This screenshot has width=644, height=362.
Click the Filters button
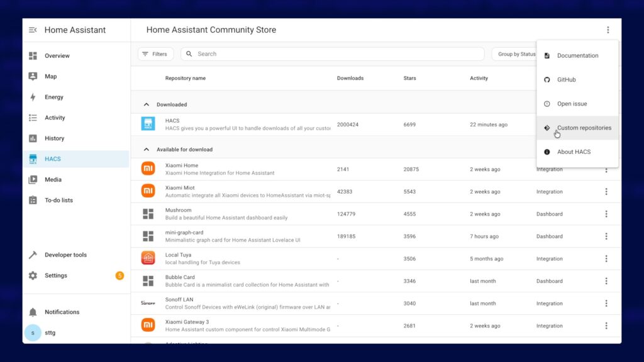coord(155,54)
